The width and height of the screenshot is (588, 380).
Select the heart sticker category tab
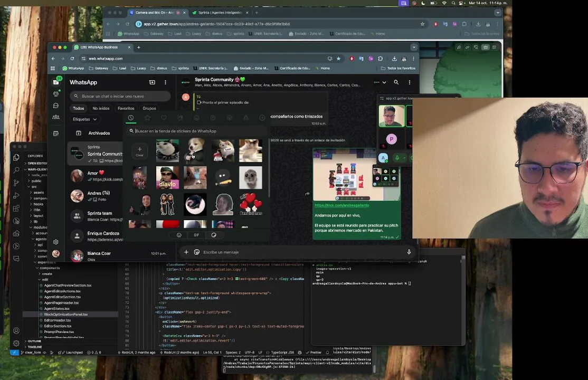coord(164,118)
